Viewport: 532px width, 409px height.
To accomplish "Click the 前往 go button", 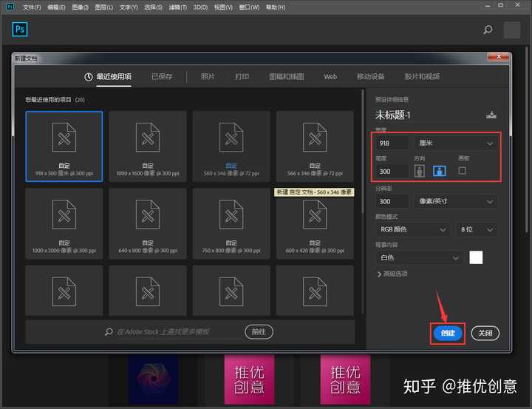I will [x=259, y=331].
